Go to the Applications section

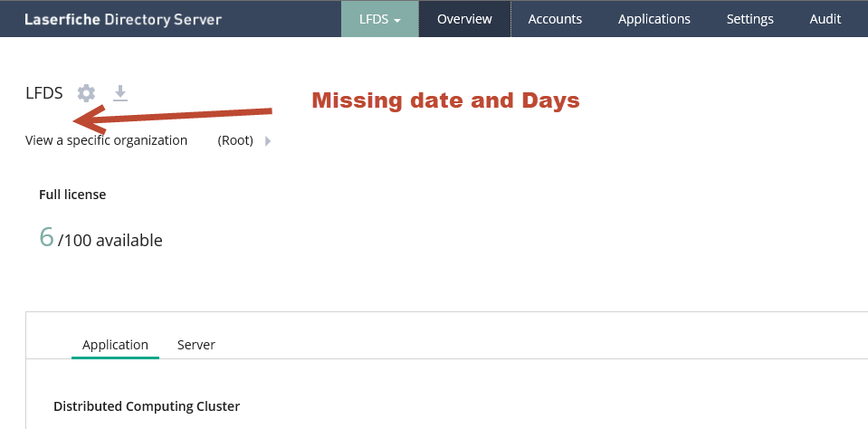pyautogui.click(x=654, y=19)
